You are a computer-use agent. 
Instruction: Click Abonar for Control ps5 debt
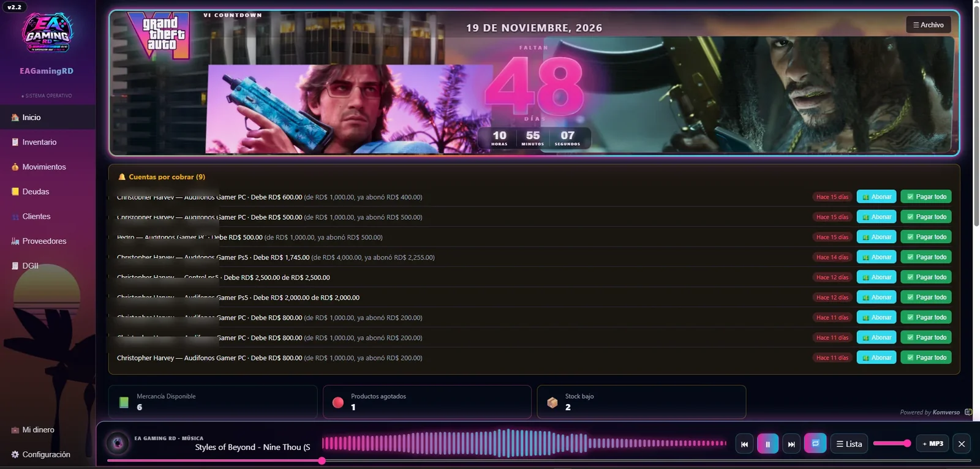click(x=876, y=277)
